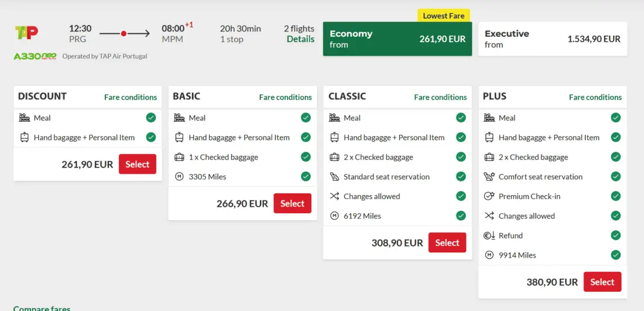Switch to the Economy fare tab
The image size is (644, 311).
click(397, 39)
